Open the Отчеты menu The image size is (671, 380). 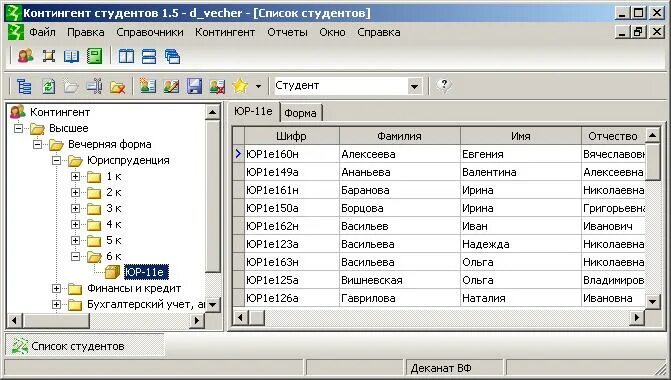(288, 33)
